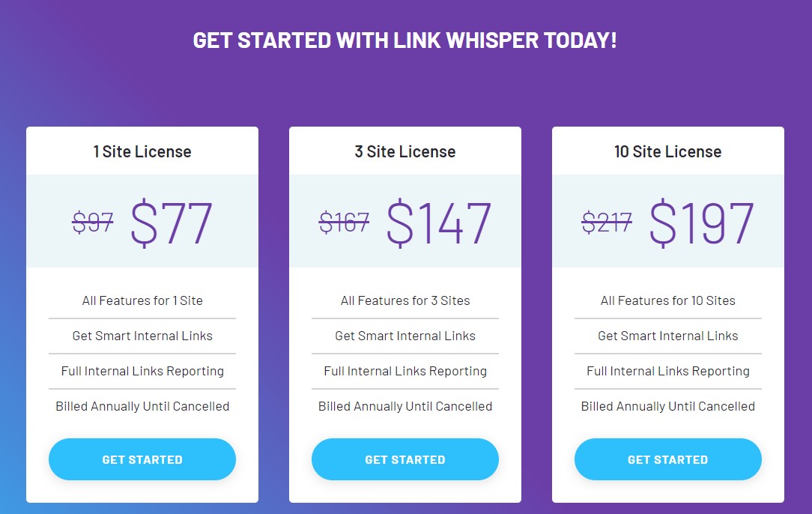Click the $197 discounted price

pyautogui.click(x=701, y=223)
